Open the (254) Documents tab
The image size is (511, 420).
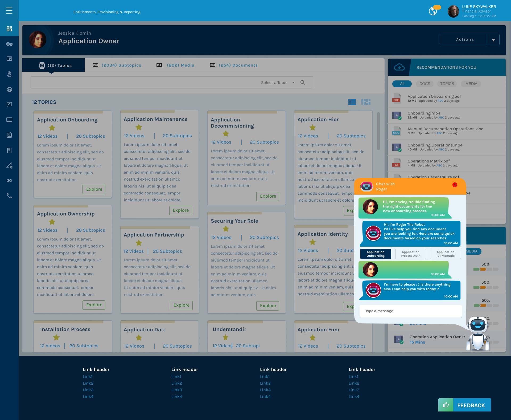(x=234, y=65)
